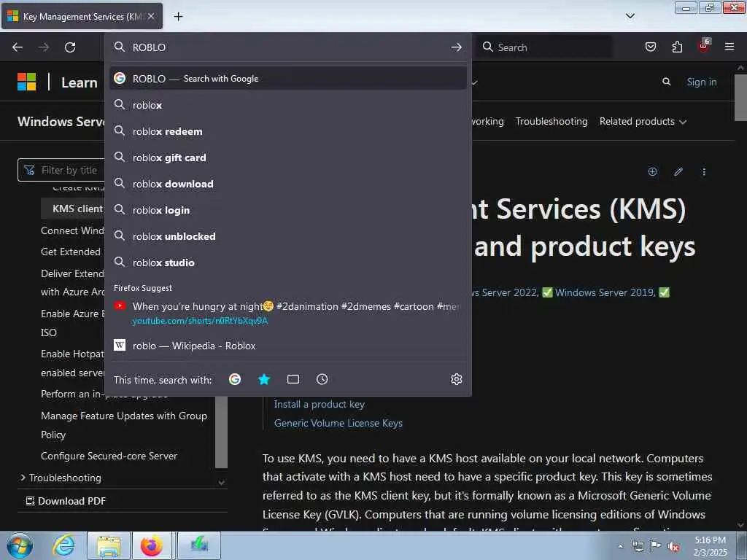Open Configure Secured-core Server item
The width and height of the screenshot is (747, 560).
(109, 456)
